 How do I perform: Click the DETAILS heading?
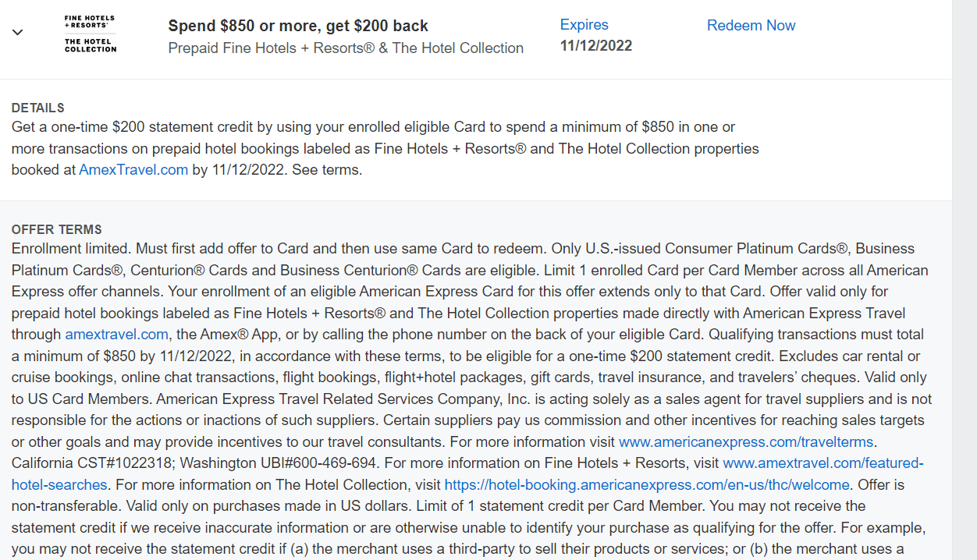point(38,108)
